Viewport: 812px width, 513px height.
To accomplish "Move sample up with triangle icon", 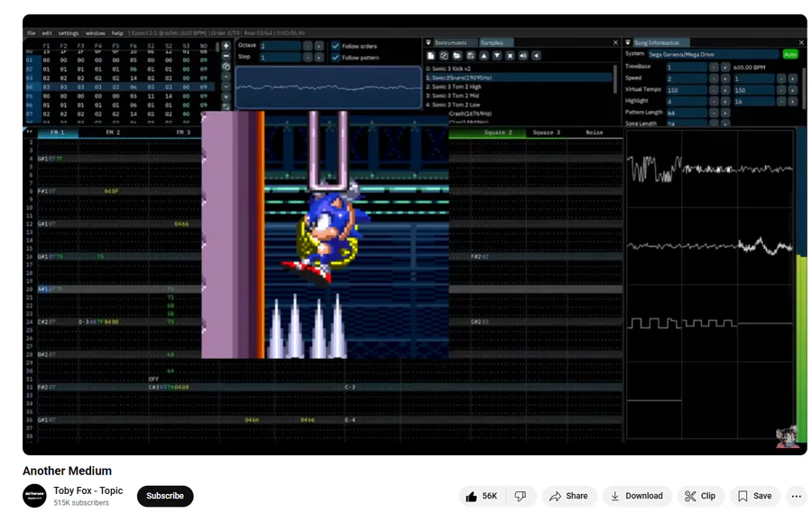I will point(484,55).
